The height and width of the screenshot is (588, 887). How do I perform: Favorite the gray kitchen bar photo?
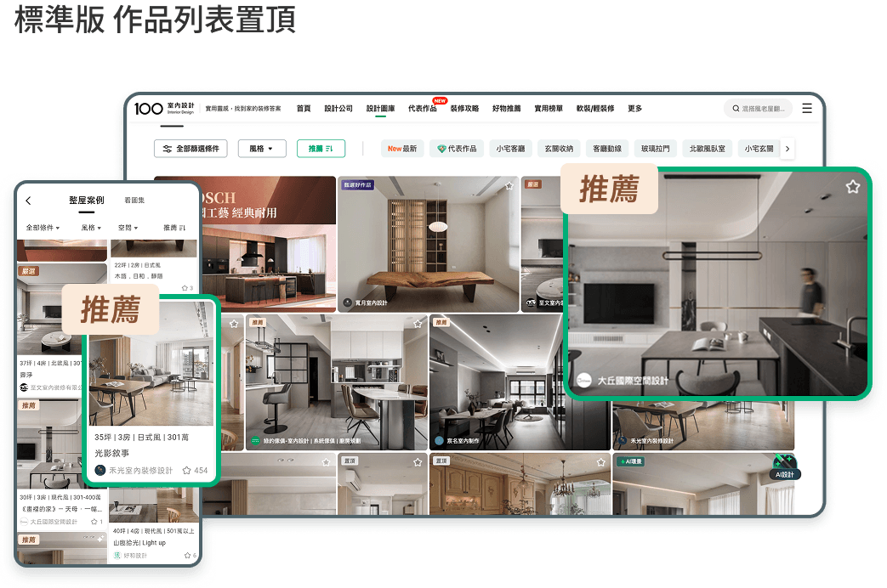tap(418, 324)
